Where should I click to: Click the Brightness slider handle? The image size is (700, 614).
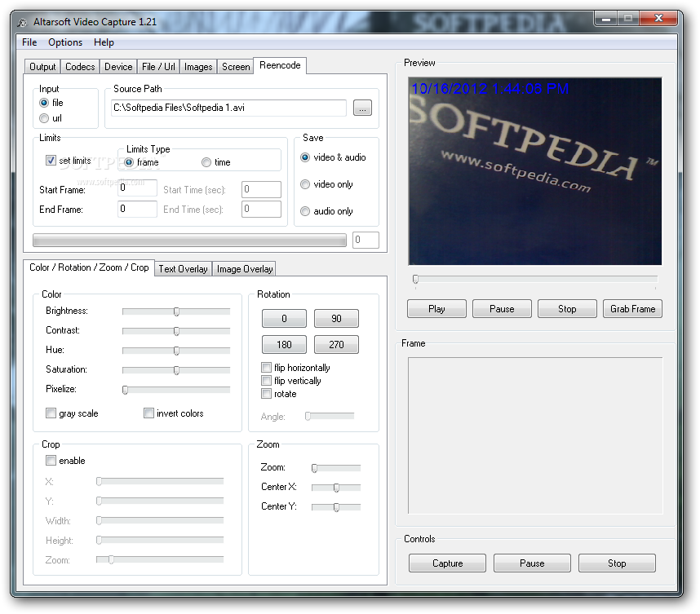click(x=176, y=311)
